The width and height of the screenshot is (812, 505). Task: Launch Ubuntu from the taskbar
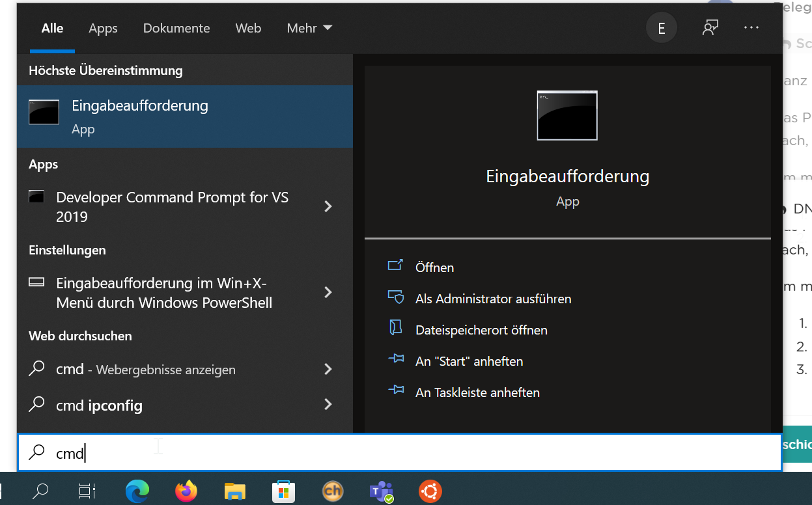[x=430, y=491]
